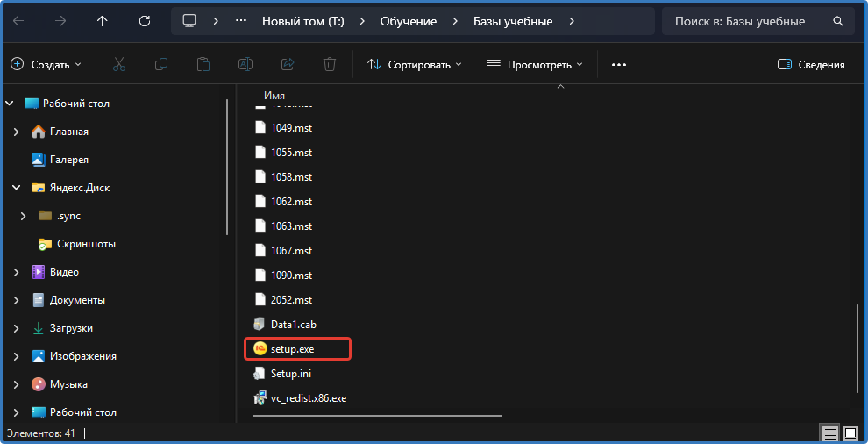868x444 pixels.
Task: Click the Cut scissors icon in toolbar
Action: pos(119,64)
